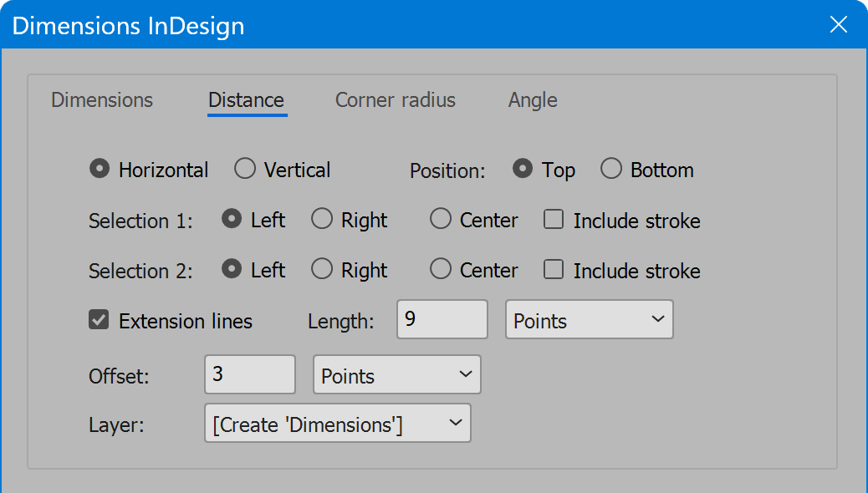This screenshot has height=493, width=868.
Task: Select the Distance tab
Action: click(x=246, y=100)
